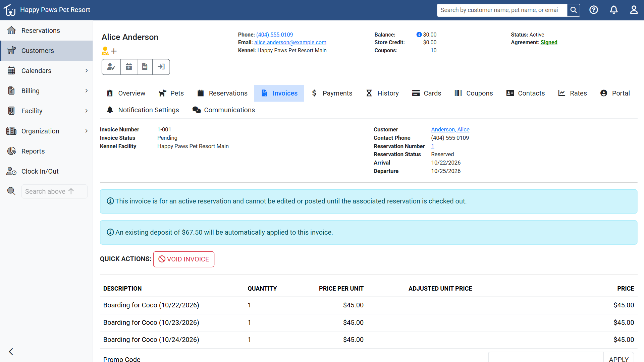
Task: Focus the top customer search field
Action: tap(502, 10)
